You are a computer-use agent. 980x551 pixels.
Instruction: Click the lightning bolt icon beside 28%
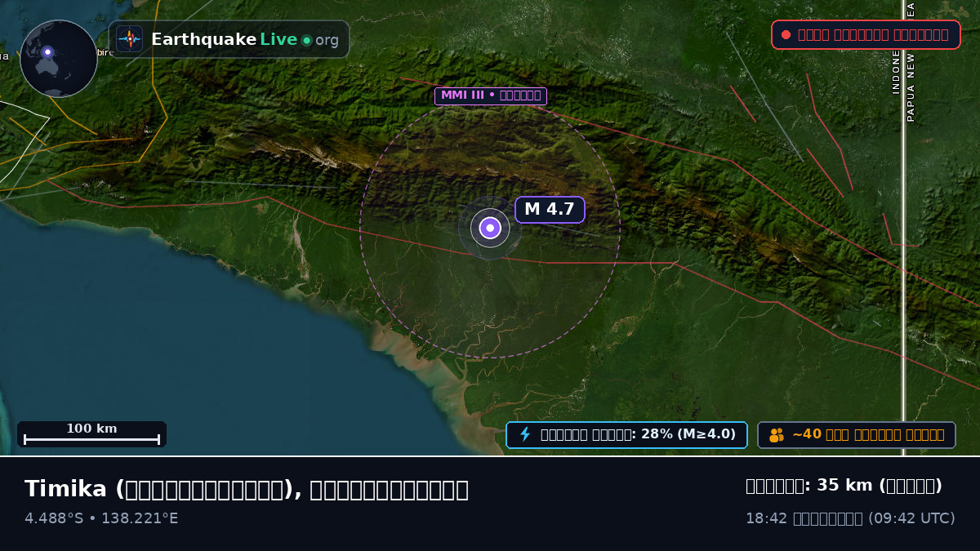(x=525, y=434)
